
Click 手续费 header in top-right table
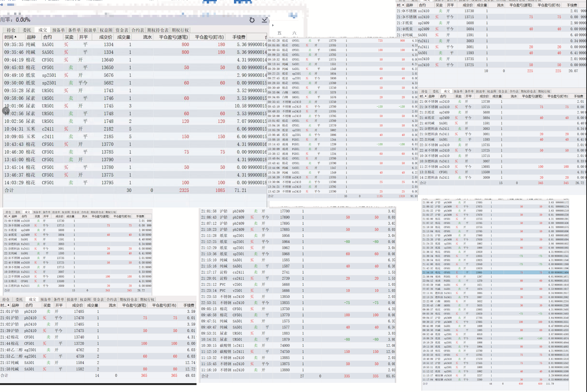pyautogui.click(x=572, y=5)
